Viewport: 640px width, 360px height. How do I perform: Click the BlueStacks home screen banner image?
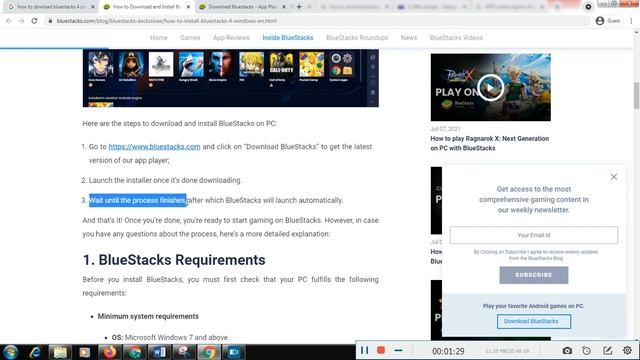(231, 78)
